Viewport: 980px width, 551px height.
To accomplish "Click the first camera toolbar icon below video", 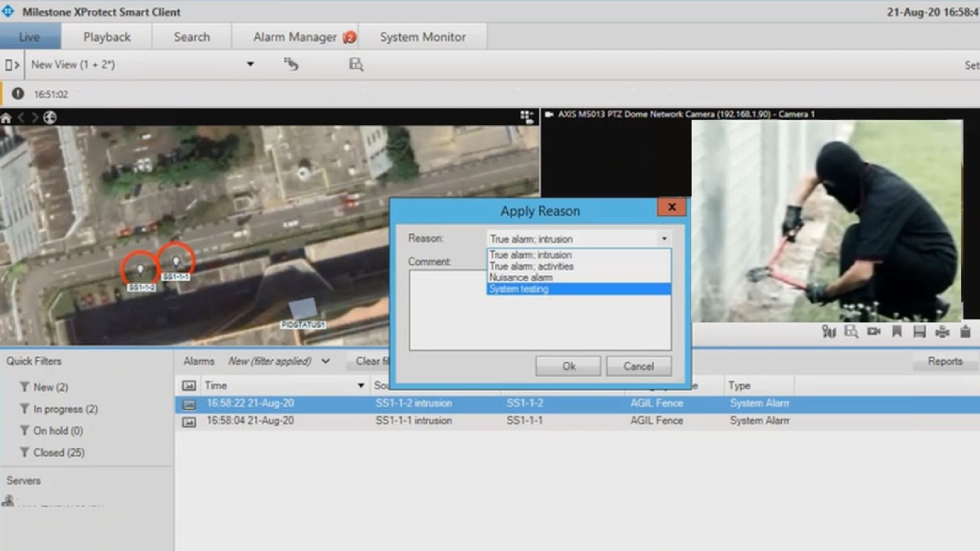I will (x=829, y=332).
